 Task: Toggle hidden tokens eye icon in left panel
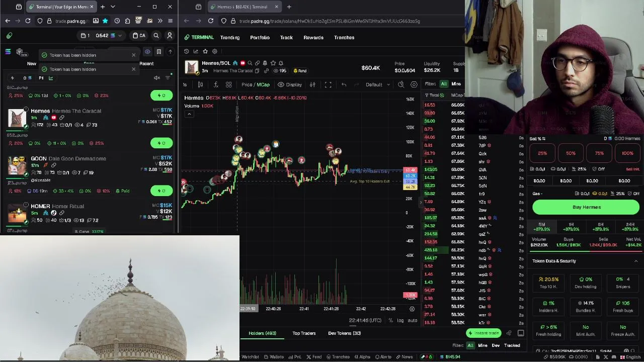click(x=147, y=51)
